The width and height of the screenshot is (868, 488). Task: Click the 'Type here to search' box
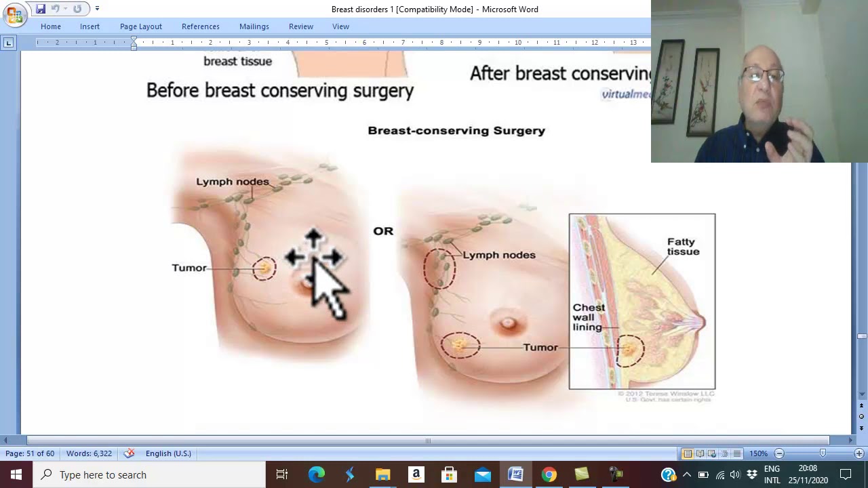tap(149, 474)
